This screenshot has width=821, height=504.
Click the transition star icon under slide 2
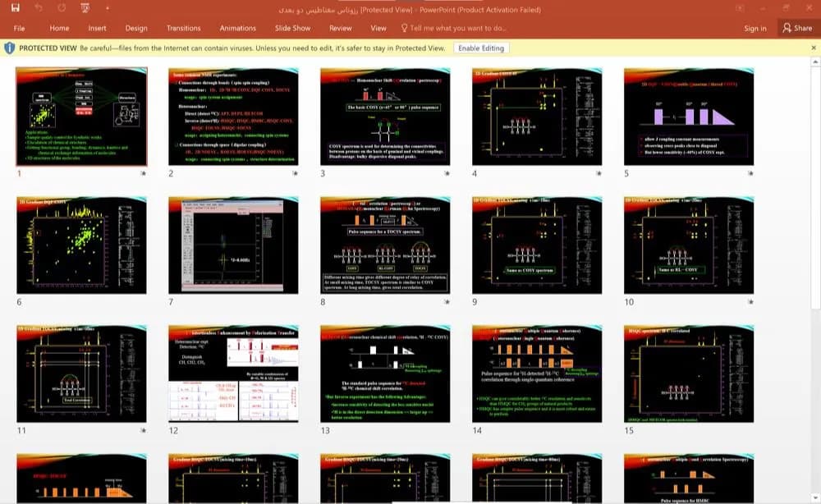(295, 173)
